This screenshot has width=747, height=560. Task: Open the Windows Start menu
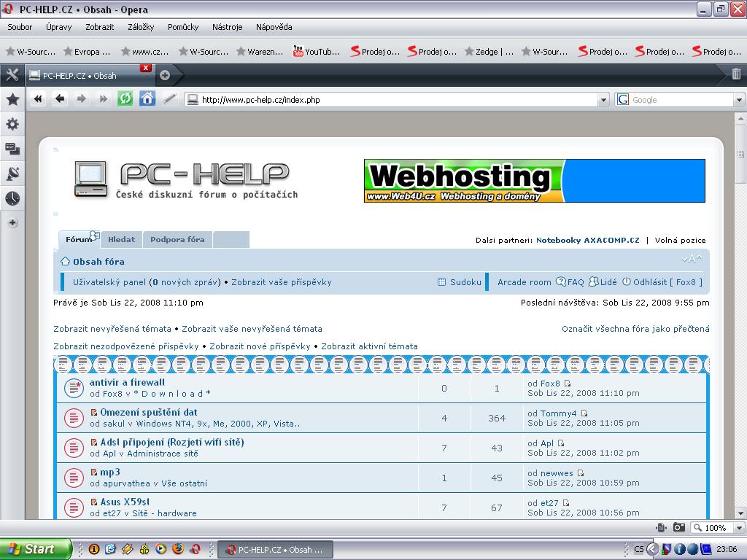[x=35, y=549]
